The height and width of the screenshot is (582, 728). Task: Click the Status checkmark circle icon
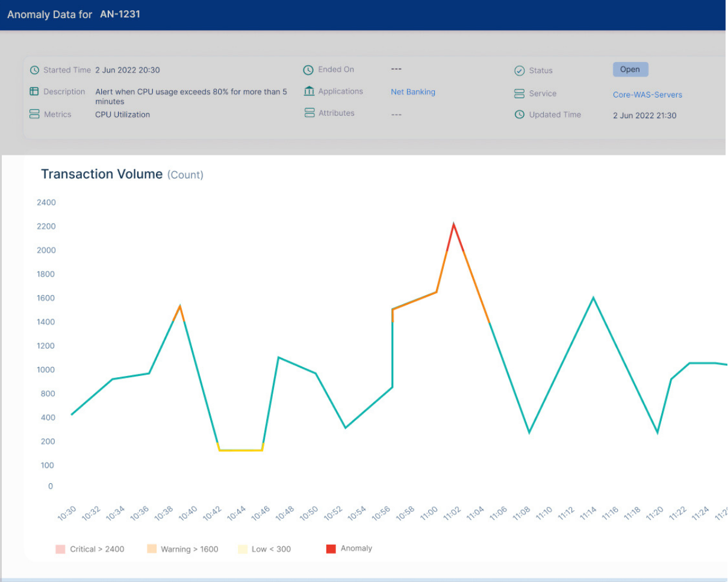(519, 70)
